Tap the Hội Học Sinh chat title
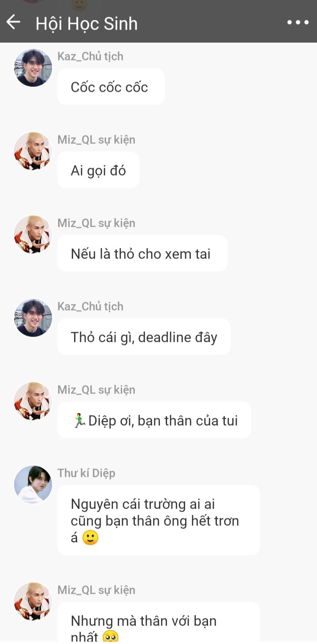This screenshot has height=644, width=317. click(x=86, y=23)
